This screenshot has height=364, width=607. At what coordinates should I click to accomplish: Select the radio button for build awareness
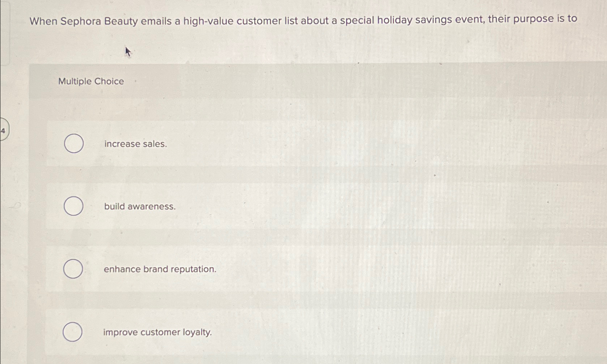click(73, 206)
